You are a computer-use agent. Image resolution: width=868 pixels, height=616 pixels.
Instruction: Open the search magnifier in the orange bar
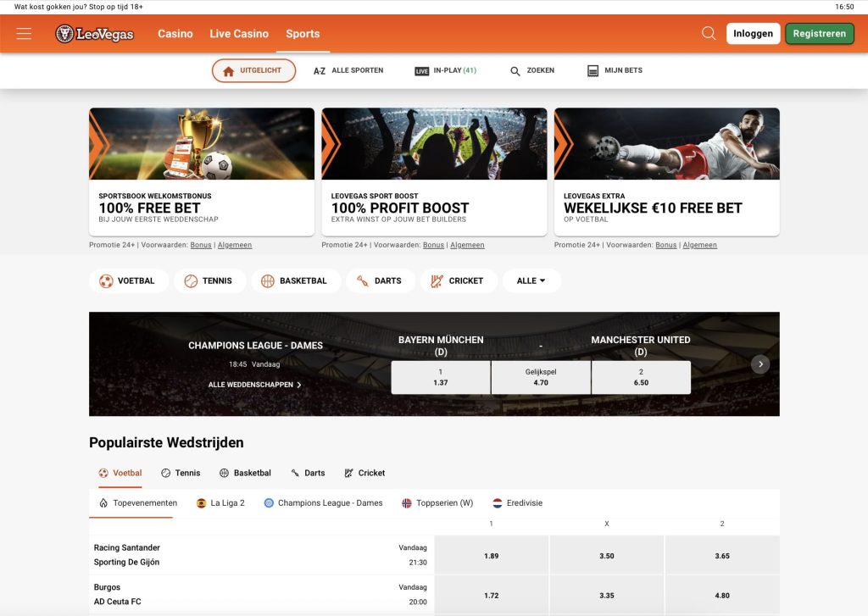tap(708, 33)
